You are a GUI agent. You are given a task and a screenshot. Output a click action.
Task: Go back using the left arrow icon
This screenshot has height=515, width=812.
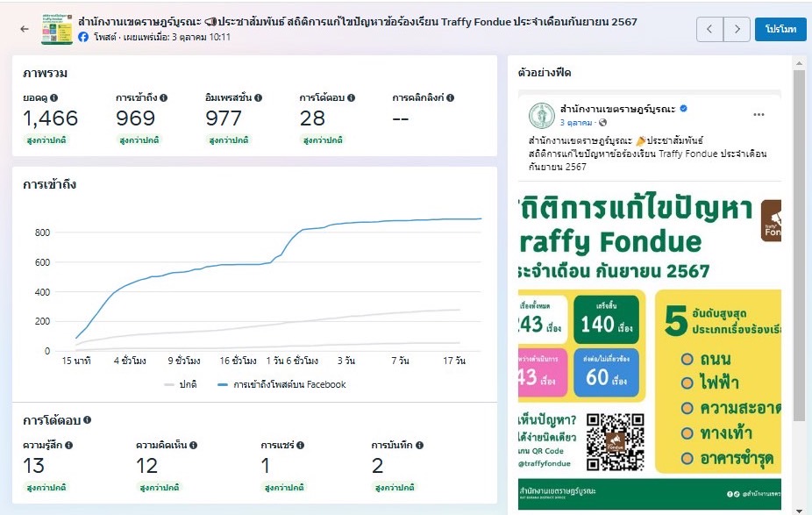25,29
